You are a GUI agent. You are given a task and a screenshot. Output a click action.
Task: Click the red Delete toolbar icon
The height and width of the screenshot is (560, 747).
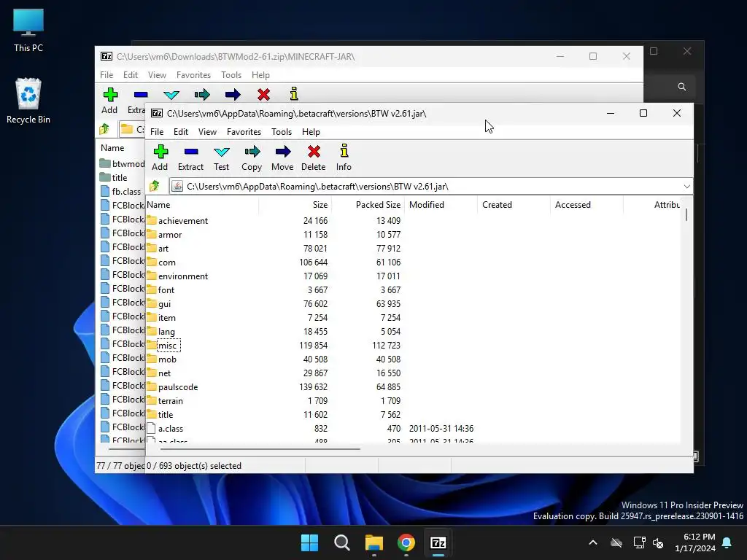pyautogui.click(x=314, y=152)
